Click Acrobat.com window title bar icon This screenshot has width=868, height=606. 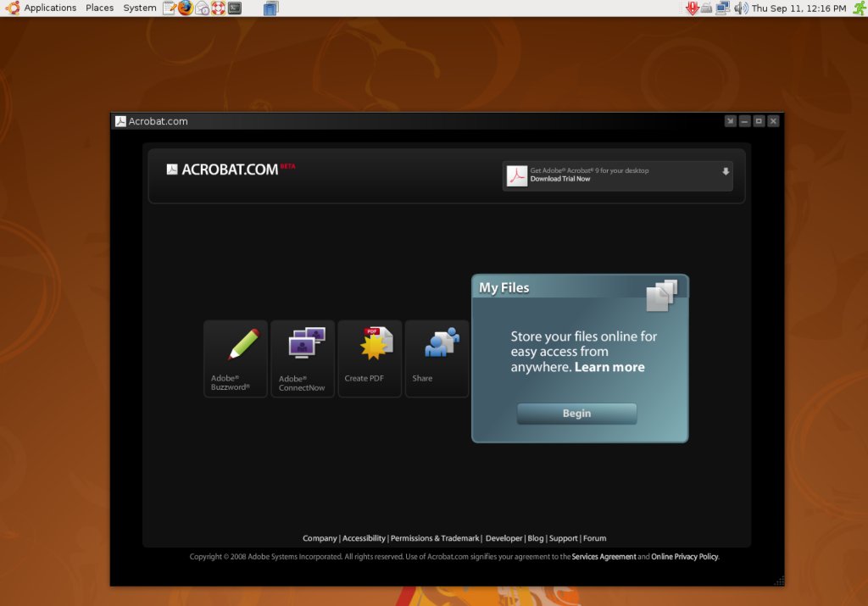[x=120, y=121]
